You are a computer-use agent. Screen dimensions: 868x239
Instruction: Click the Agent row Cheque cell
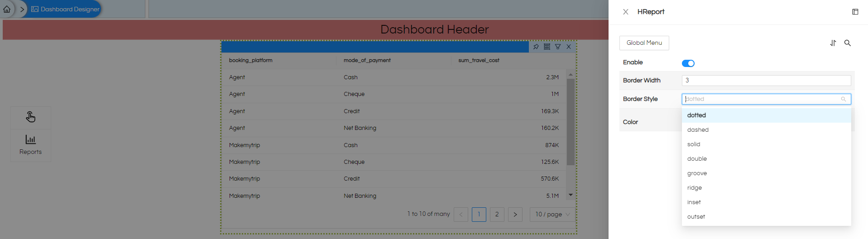click(x=354, y=94)
